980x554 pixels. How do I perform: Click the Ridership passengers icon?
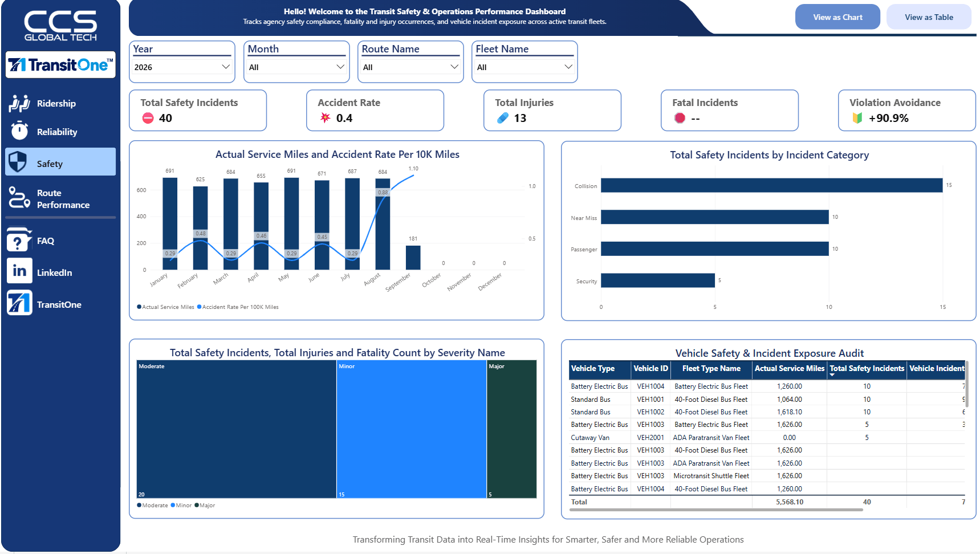[19, 103]
